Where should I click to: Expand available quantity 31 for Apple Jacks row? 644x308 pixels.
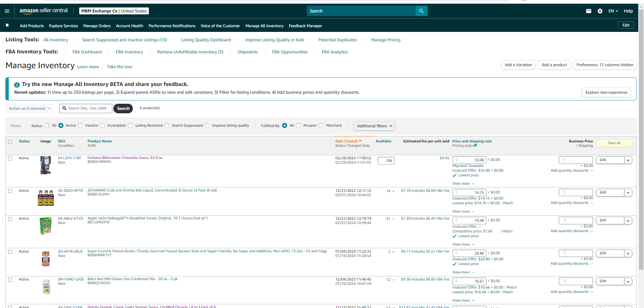click(390, 219)
